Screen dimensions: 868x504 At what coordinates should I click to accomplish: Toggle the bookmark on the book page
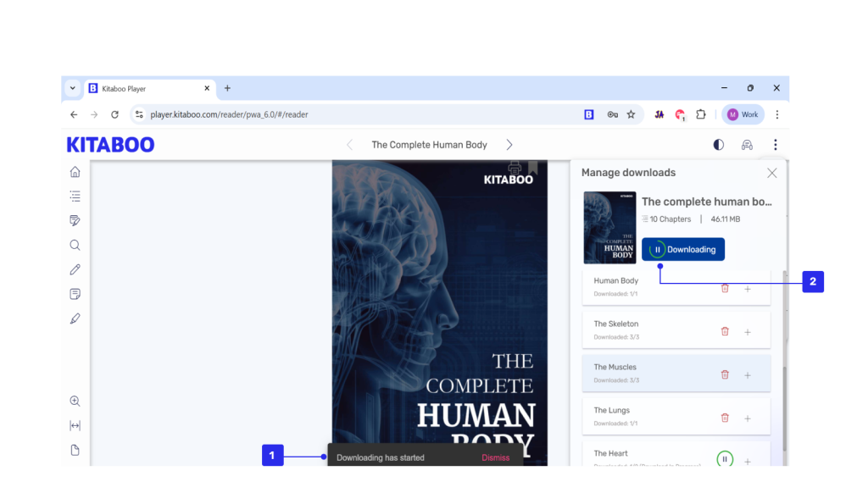tap(532, 167)
